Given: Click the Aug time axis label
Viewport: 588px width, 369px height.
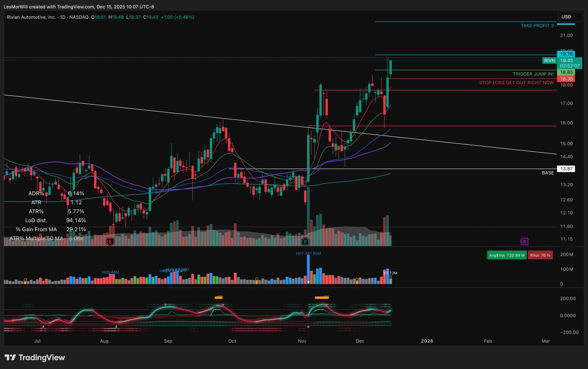Looking at the screenshot, I should point(104,341).
